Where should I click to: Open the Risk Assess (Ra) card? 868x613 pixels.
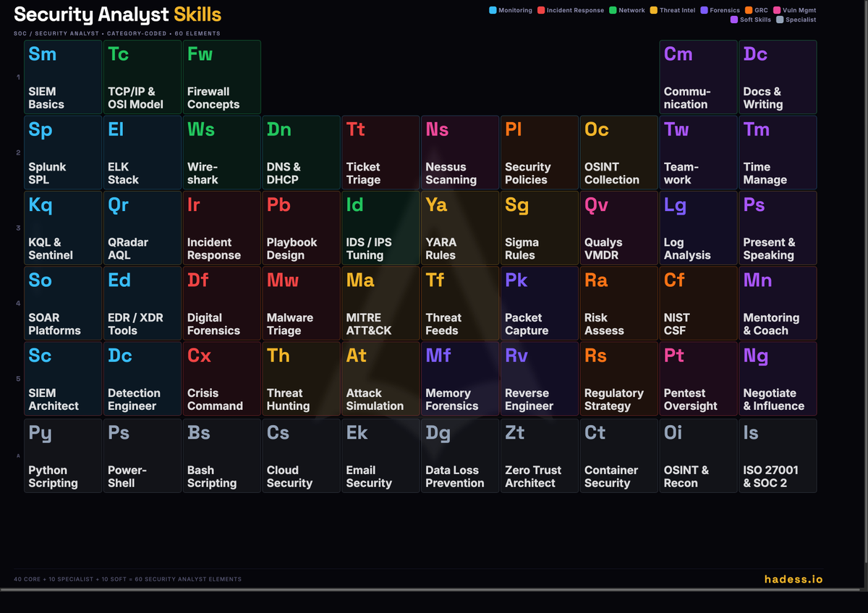click(x=619, y=303)
